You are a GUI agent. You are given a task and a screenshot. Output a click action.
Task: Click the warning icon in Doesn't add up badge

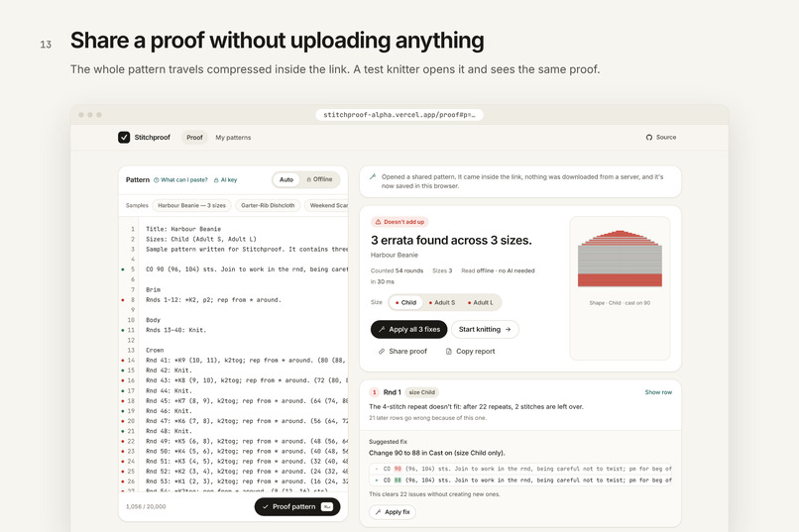coord(378,222)
